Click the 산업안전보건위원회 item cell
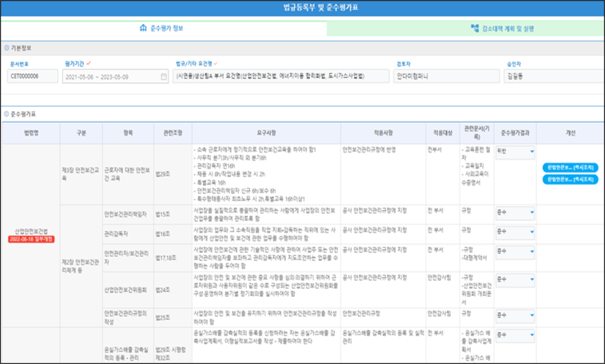Viewport: 605px width, 364px height. (x=128, y=290)
